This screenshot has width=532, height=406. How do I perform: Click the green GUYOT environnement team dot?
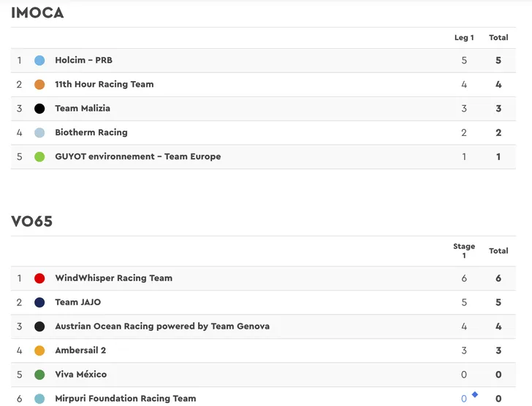tap(39, 157)
